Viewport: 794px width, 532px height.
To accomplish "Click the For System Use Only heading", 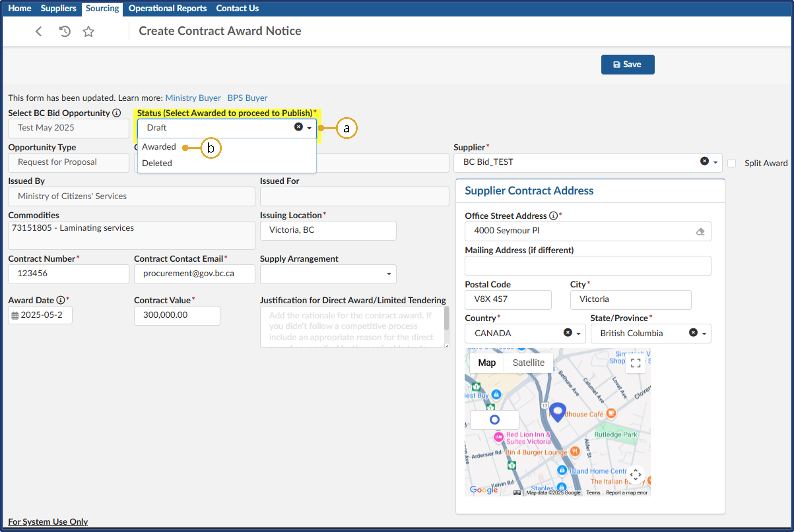I will click(48, 522).
